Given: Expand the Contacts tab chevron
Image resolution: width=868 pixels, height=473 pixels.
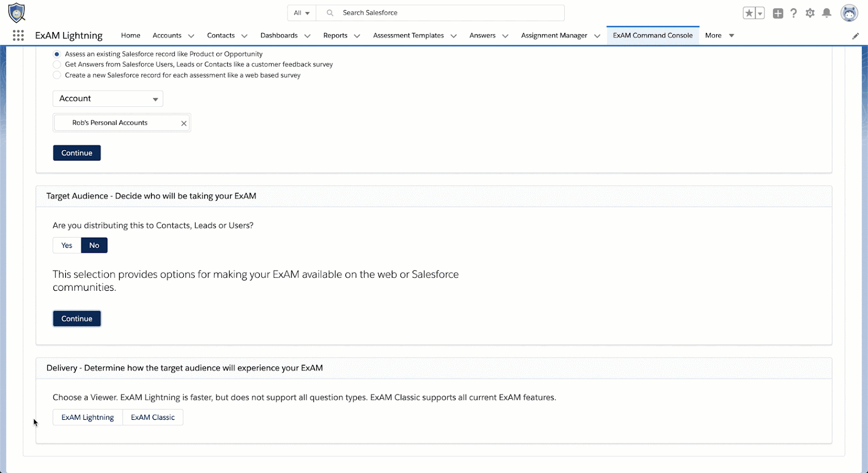Looking at the screenshot, I should pyautogui.click(x=244, y=36).
